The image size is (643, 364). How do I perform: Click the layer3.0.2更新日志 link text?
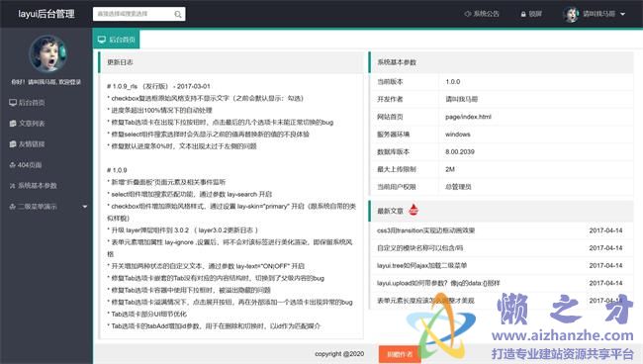(x=226, y=229)
